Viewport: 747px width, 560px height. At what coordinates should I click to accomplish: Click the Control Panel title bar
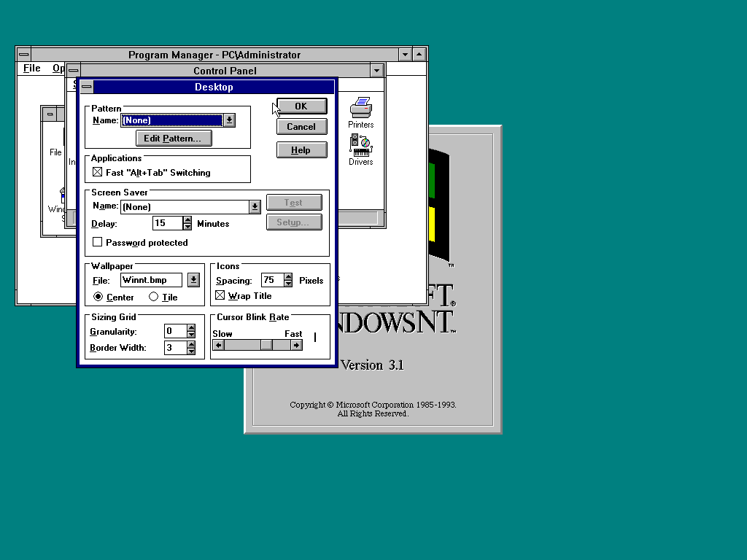[x=225, y=71]
